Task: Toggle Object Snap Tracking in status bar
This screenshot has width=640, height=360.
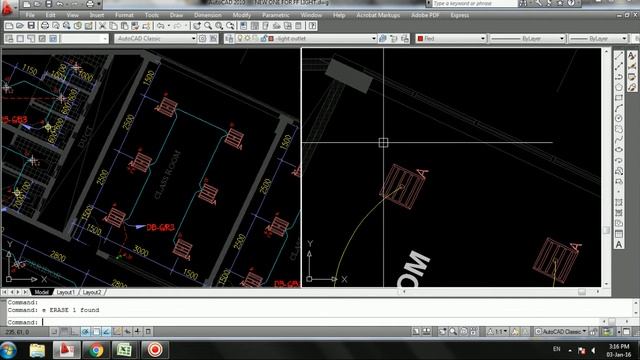Action: tap(106, 331)
